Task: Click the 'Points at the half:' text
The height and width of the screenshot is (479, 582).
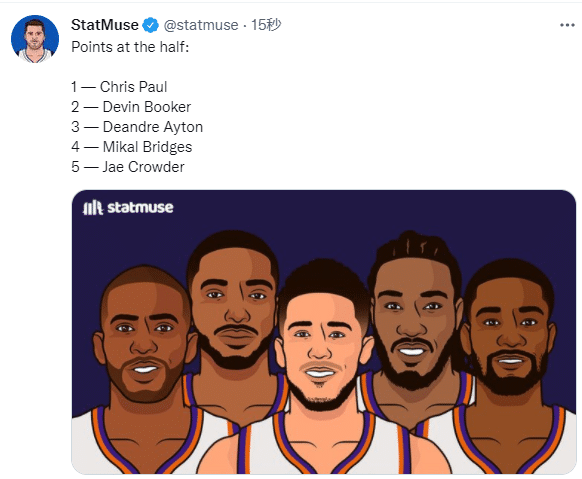Action: [x=130, y=47]
